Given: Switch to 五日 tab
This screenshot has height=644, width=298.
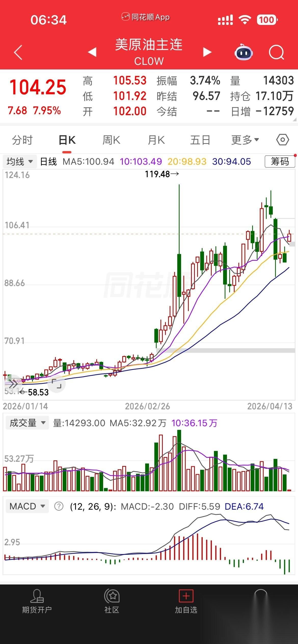Looking at the screenshot, I should coord(200,140).
